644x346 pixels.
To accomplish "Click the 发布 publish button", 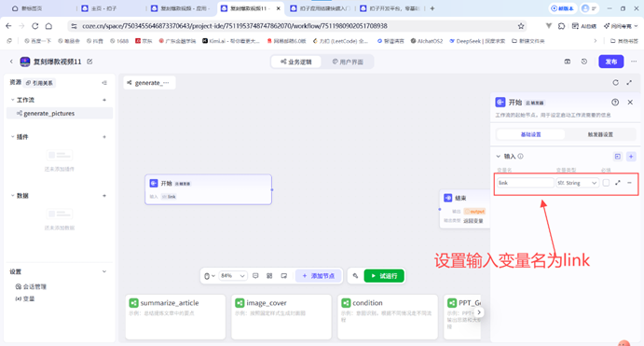I will tap(610, 62).
